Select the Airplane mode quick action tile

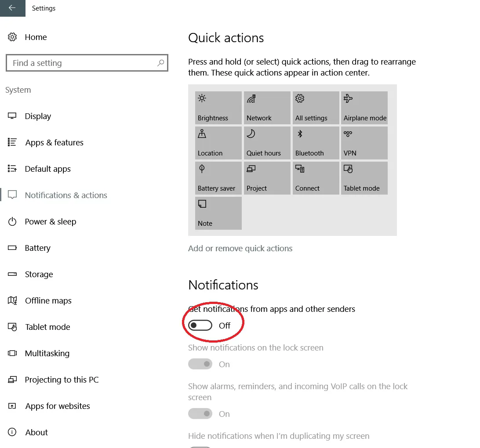pos(364,108)
